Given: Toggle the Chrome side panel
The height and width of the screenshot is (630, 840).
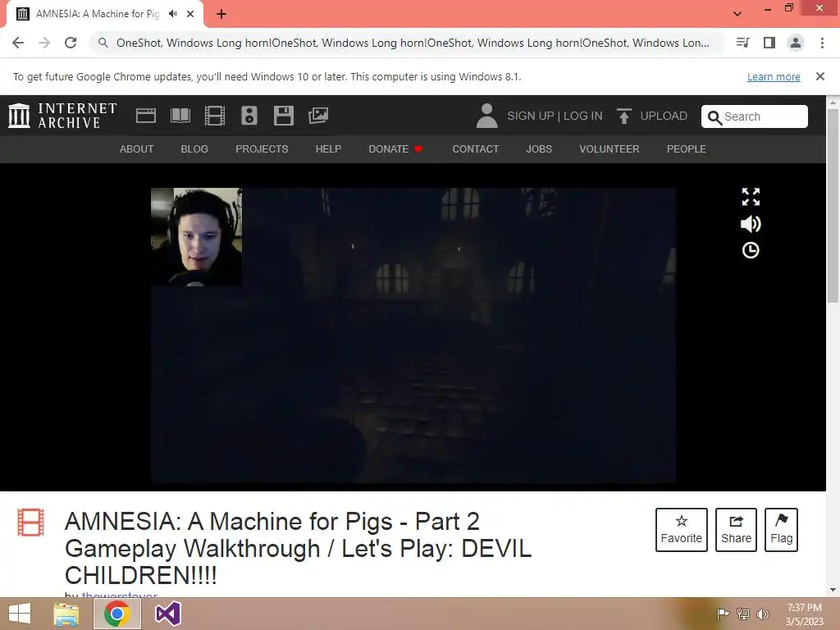Looking at the screenshot, I should (x=769, y=43).
